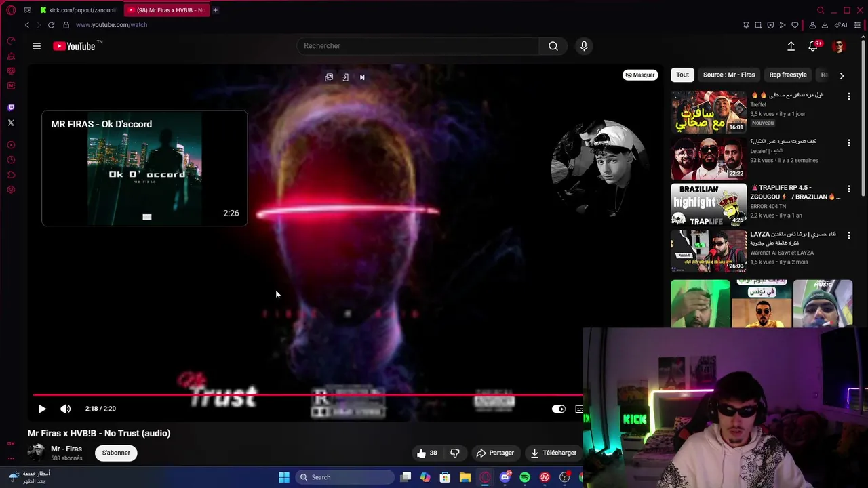Screen dimensions: 868x488
Task: Open the Windows Start menu
Action: click(284, 477)
